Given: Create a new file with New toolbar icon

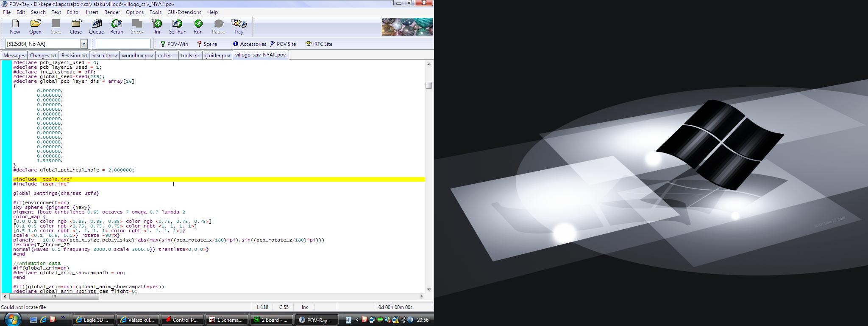Looking at the screenshot, I should [x=15, y=26].
